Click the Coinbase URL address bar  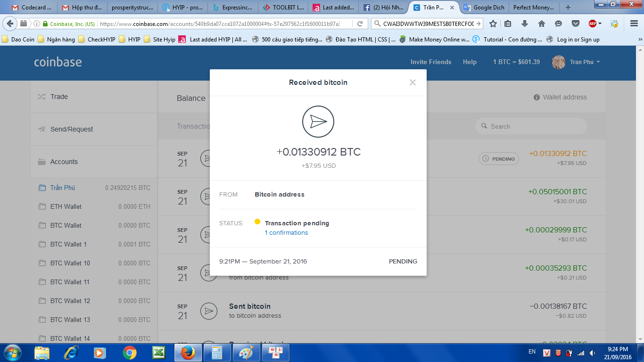pos(219,24)
